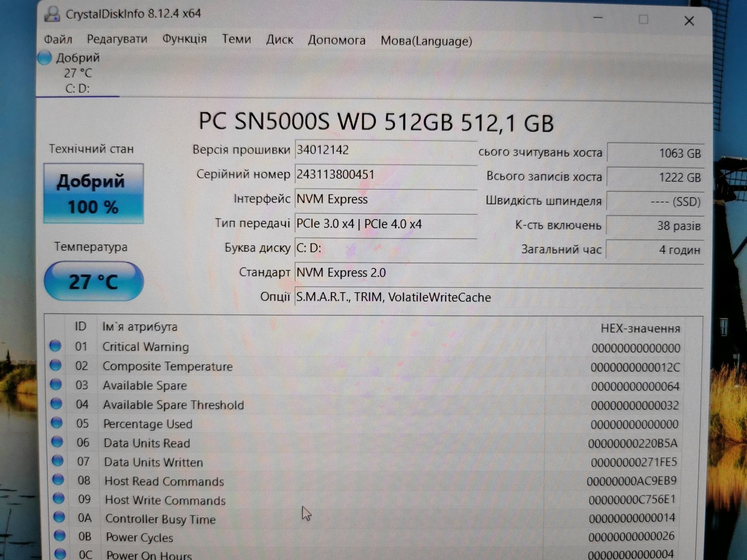Click the CrystalDiskInfo app icon in title bar
Image resolution: width=747 pixels, height=560 pixels.
[x=52, y=14]
